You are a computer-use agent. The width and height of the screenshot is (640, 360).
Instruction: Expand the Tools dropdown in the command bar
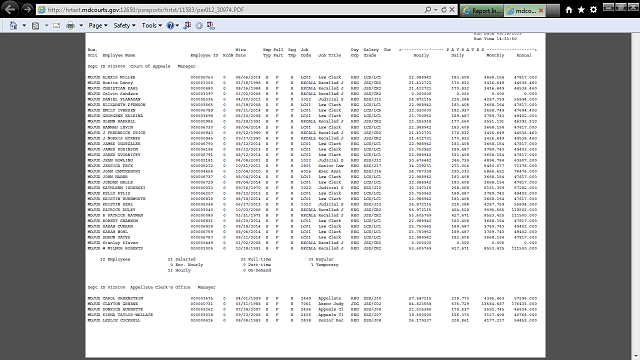tap(152, 25)
